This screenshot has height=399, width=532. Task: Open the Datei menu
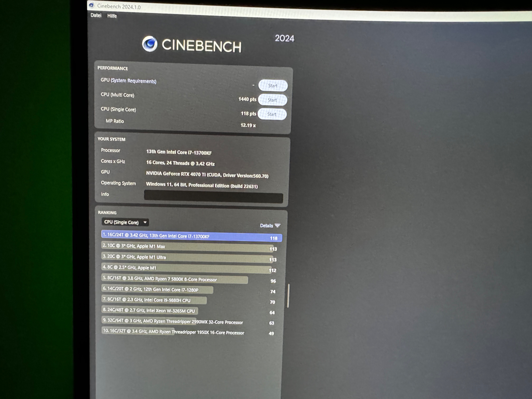tap(96, 15)
